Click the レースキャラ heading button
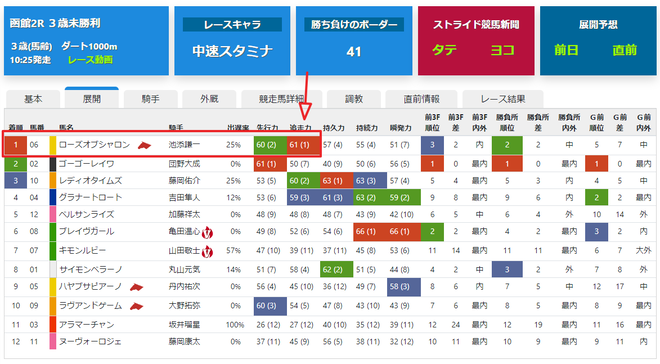 232,24
